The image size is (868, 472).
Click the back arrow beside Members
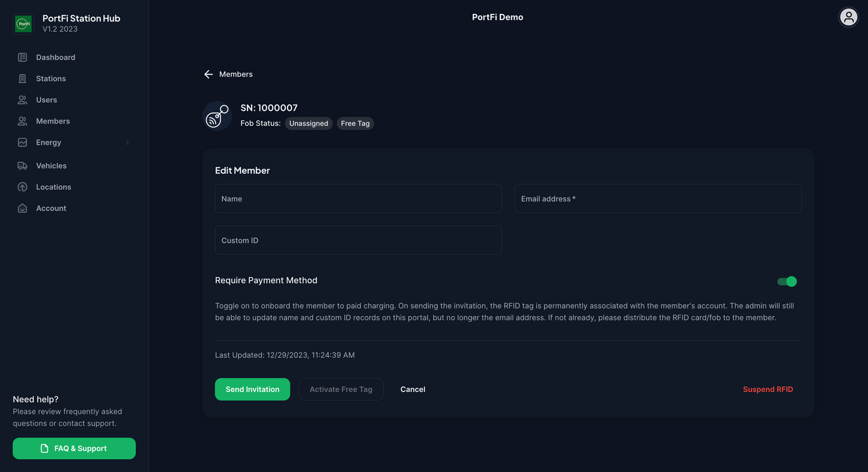(x=208, y=75)
